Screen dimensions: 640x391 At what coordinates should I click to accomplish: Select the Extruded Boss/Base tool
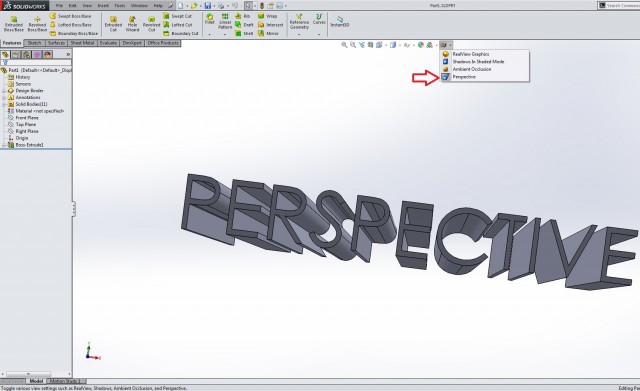13,24
